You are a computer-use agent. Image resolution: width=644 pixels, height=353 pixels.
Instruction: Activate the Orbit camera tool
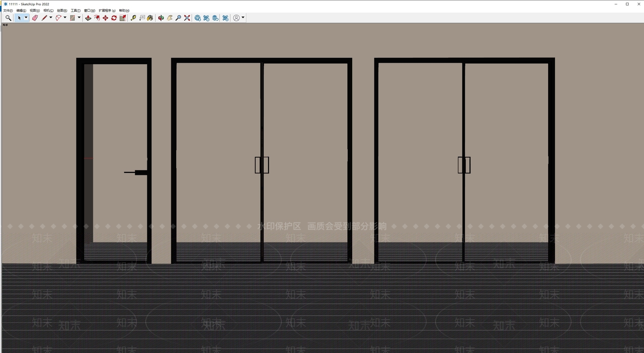pos(161,18)
